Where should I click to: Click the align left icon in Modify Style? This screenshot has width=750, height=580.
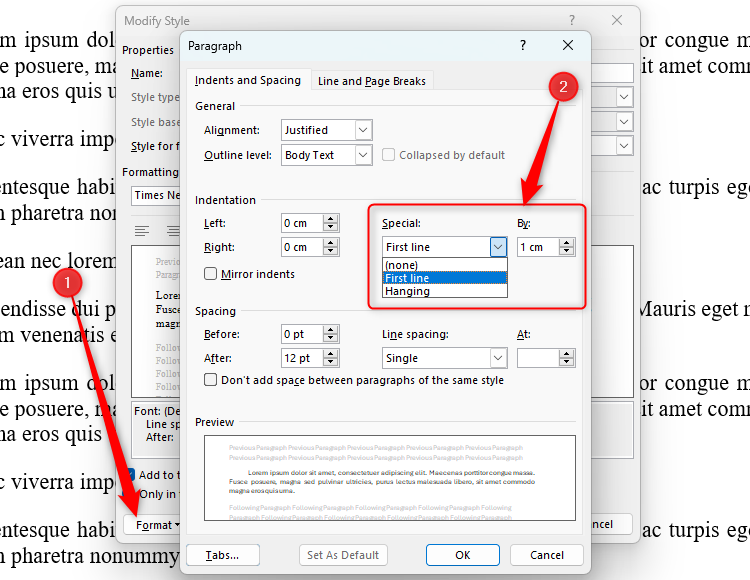(142, 231)
